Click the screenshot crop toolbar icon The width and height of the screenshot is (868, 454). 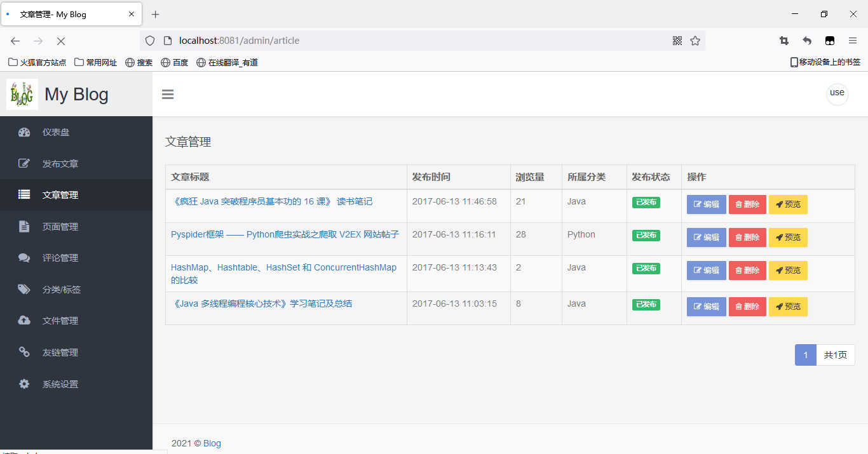tap(784, 41)
